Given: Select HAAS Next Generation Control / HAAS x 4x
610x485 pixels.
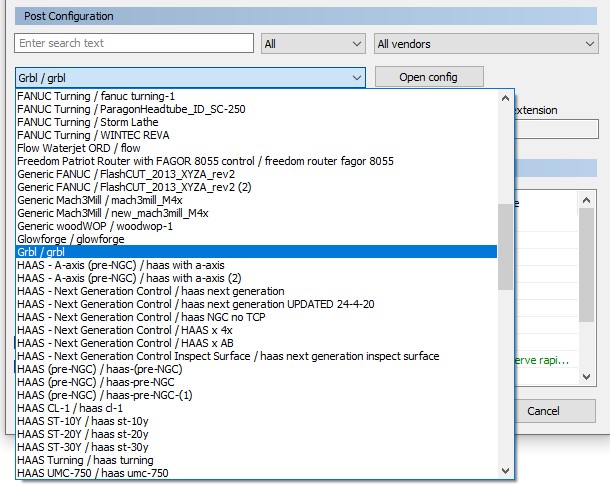Looking at the screenshot, I should (x=256, y=330).
